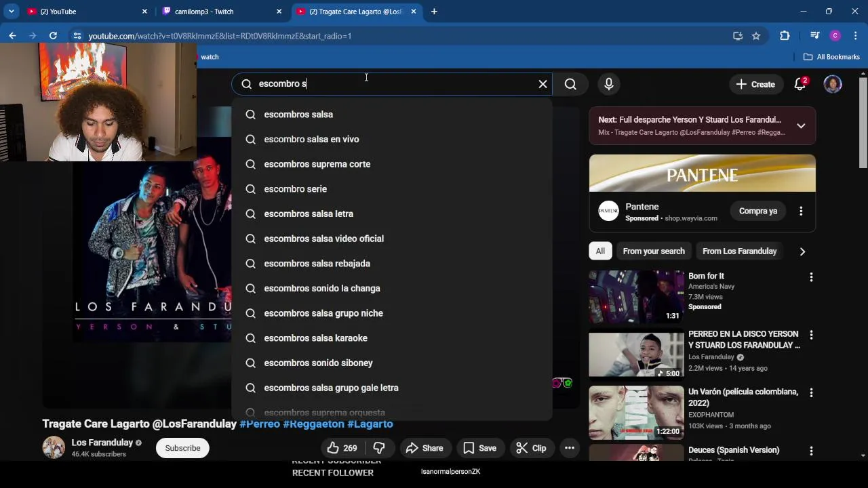Clear the YouTube search box text
The image size is (868, 488).
pos(542,84)
